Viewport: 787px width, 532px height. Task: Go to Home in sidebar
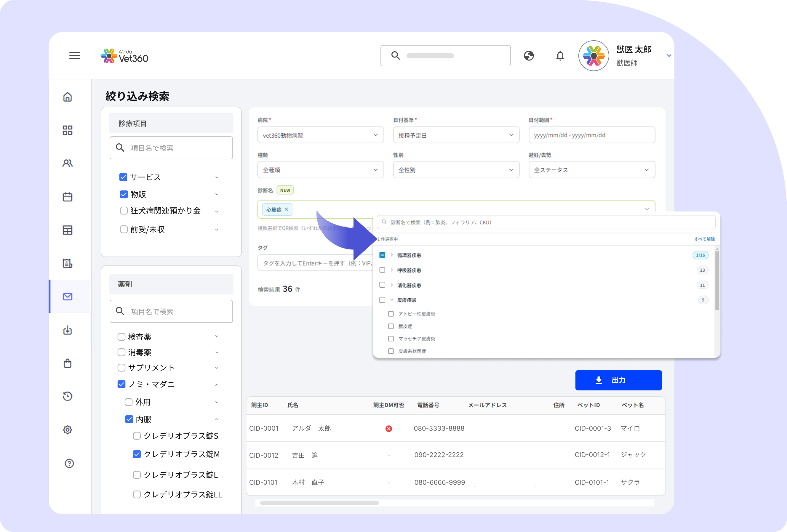[x=68, y=97]
